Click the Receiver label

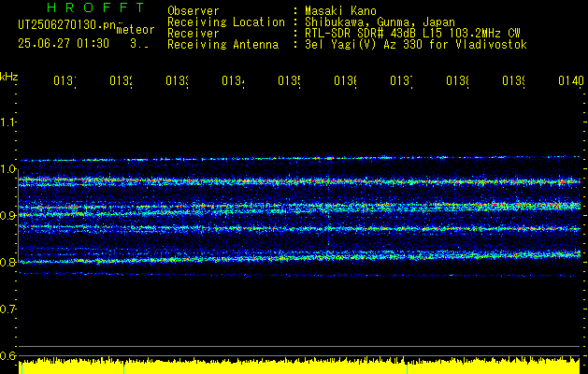point(194,34)
